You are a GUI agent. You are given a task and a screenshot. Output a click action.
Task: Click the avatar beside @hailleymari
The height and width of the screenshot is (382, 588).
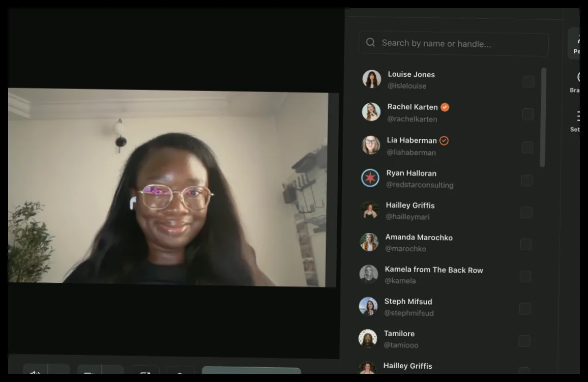point(370,210)
